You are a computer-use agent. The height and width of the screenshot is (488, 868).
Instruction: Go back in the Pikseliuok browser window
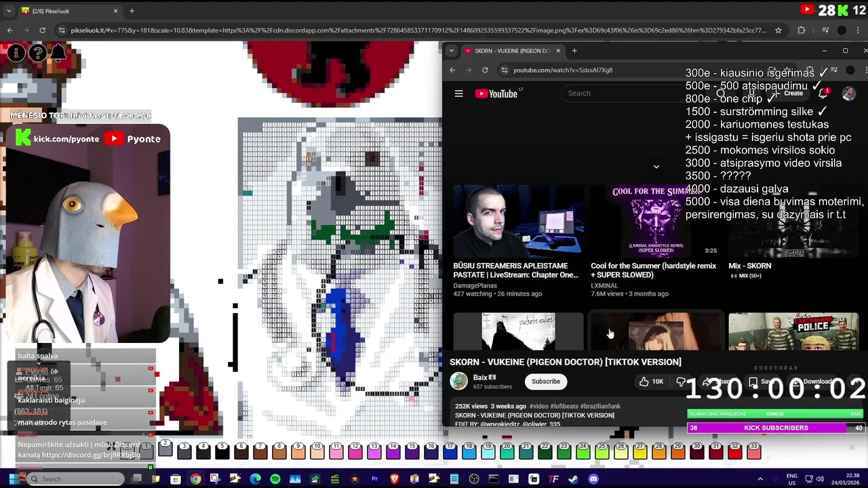(9, 30)
